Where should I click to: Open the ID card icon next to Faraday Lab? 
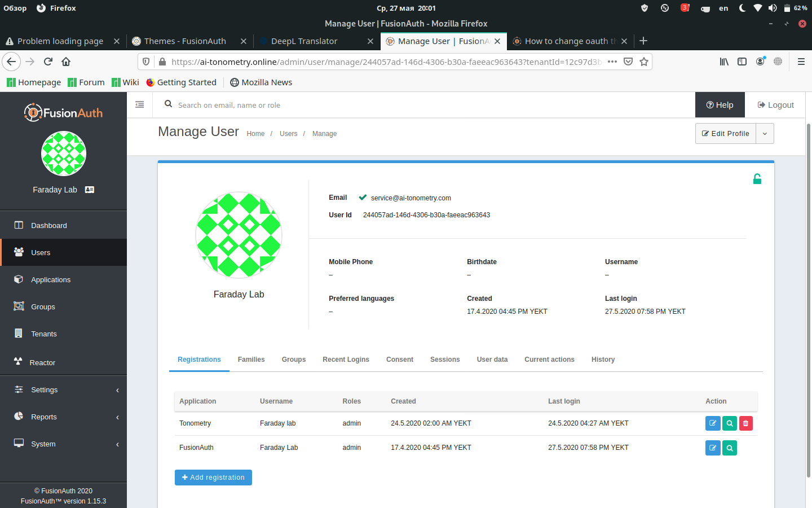90,190
